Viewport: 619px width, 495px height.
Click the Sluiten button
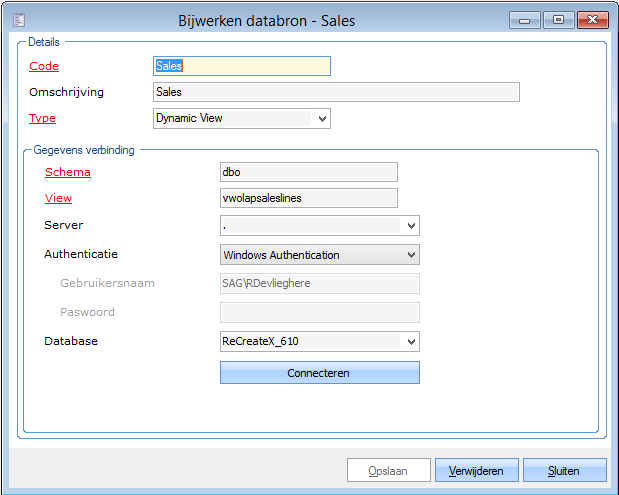point(564,470)
